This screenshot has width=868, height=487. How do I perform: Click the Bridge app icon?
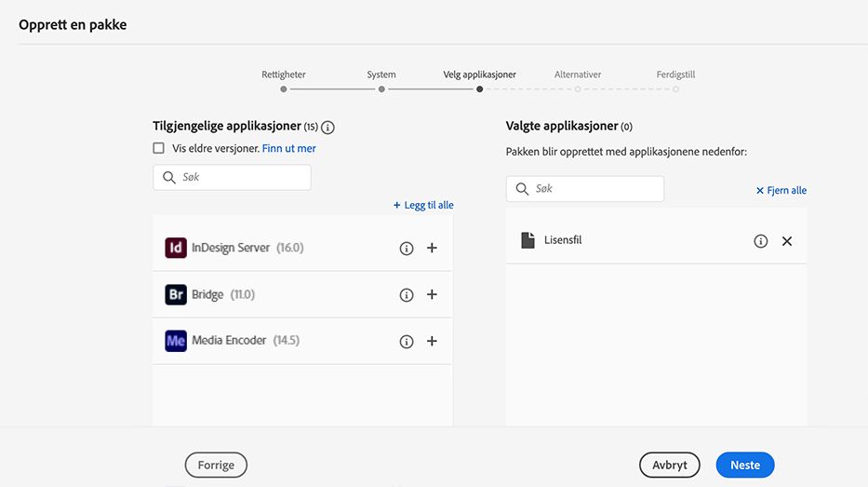pos(176,294)
